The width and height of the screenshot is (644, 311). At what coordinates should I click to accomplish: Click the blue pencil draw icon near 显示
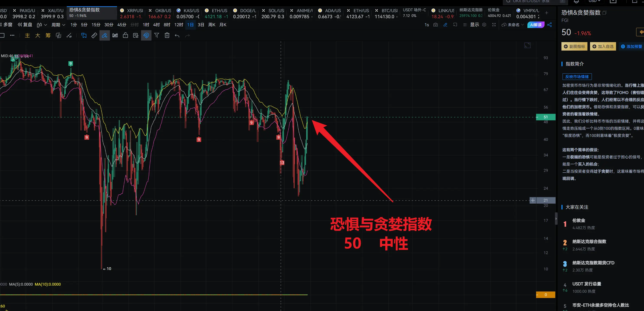(x=445, y=25)
